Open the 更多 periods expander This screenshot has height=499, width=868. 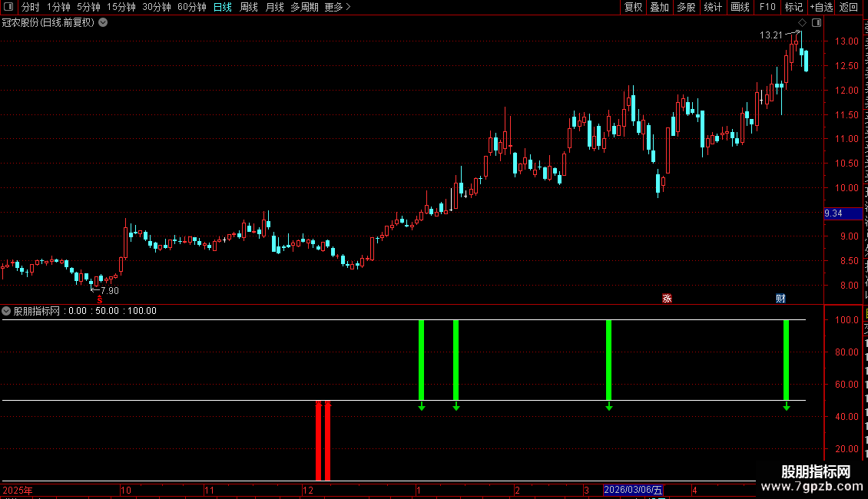(x=337, y=7)
